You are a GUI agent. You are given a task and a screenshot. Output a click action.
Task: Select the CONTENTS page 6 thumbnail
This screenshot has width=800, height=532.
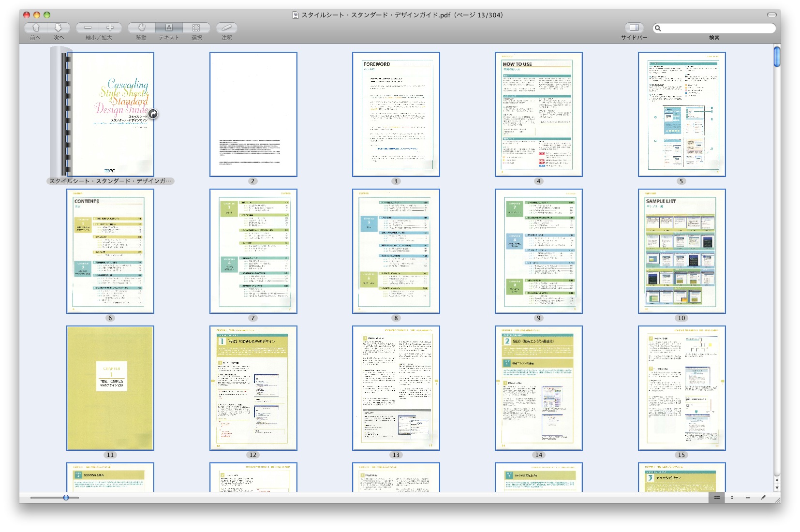point(110,251)
